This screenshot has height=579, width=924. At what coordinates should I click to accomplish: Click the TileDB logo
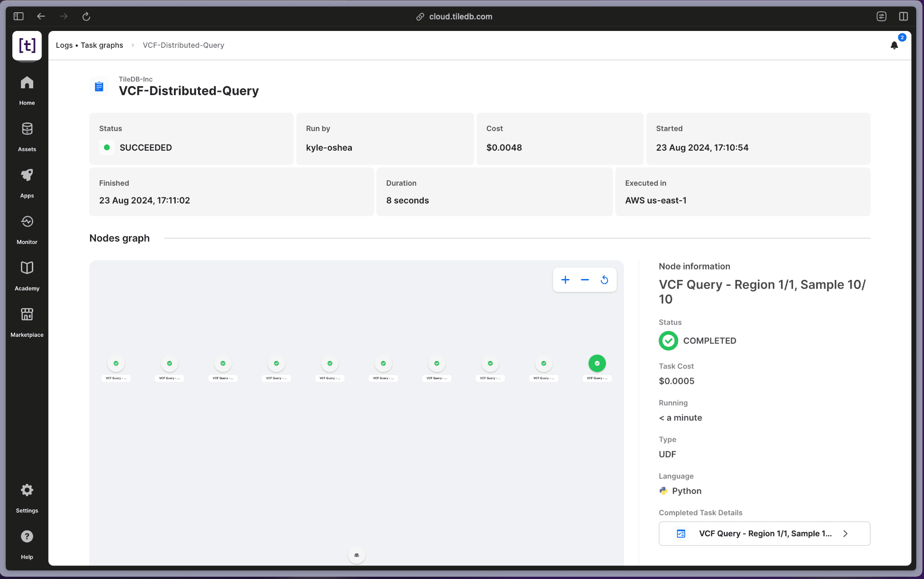tap(27, 46)
